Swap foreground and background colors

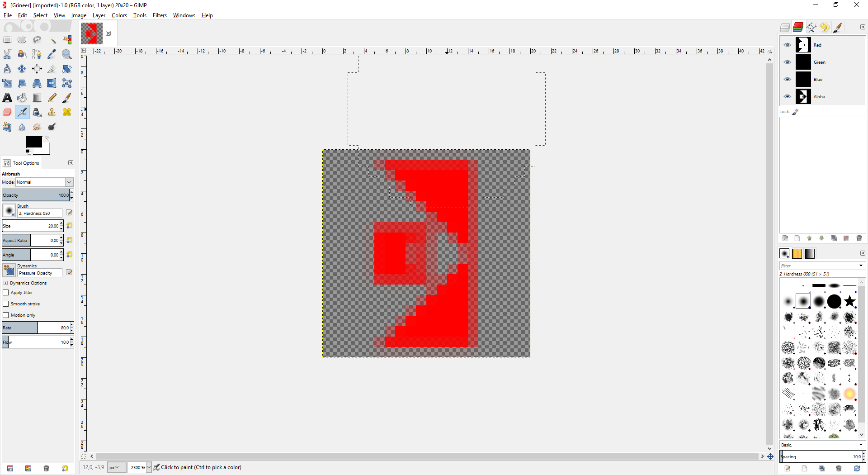click(47, 138)
